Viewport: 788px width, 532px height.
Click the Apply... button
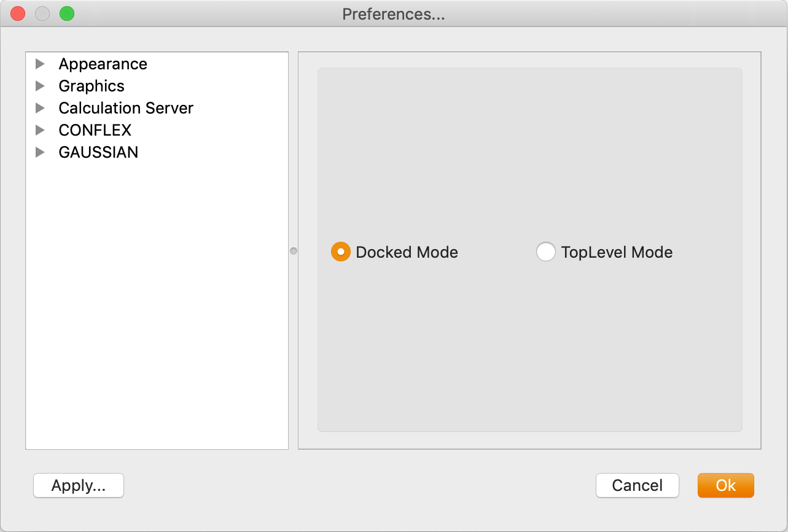(x=79, y=485)
